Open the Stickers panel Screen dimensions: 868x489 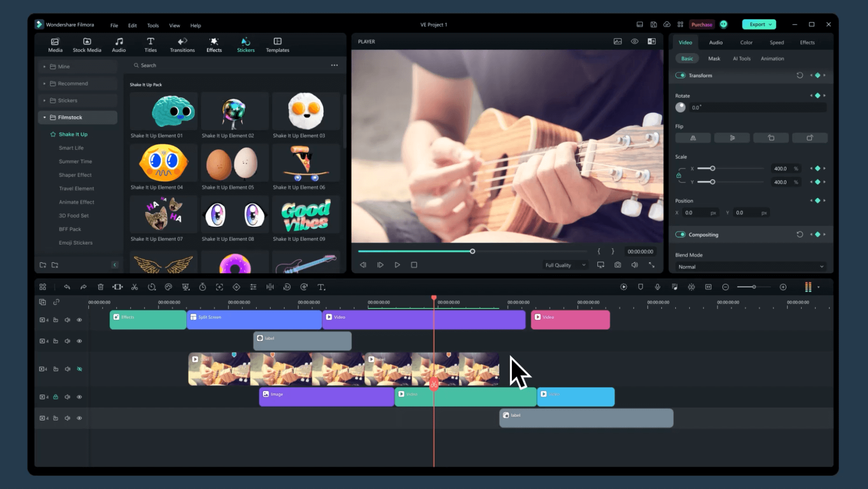[x=245, y=44]
